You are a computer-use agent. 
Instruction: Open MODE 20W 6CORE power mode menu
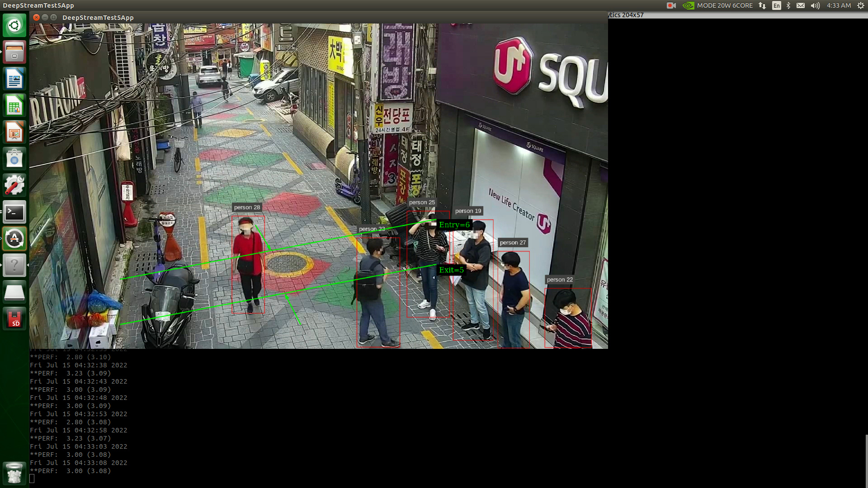(725, 5)
